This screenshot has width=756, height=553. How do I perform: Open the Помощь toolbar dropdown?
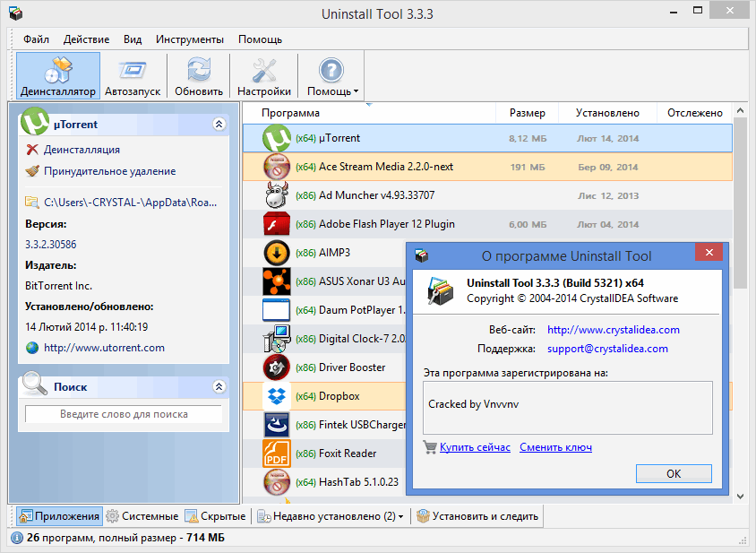pos(332,76)
